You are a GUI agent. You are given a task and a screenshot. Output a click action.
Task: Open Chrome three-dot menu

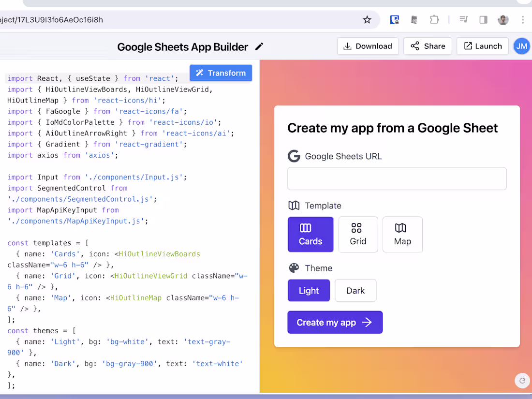click(x=523, y=20)
